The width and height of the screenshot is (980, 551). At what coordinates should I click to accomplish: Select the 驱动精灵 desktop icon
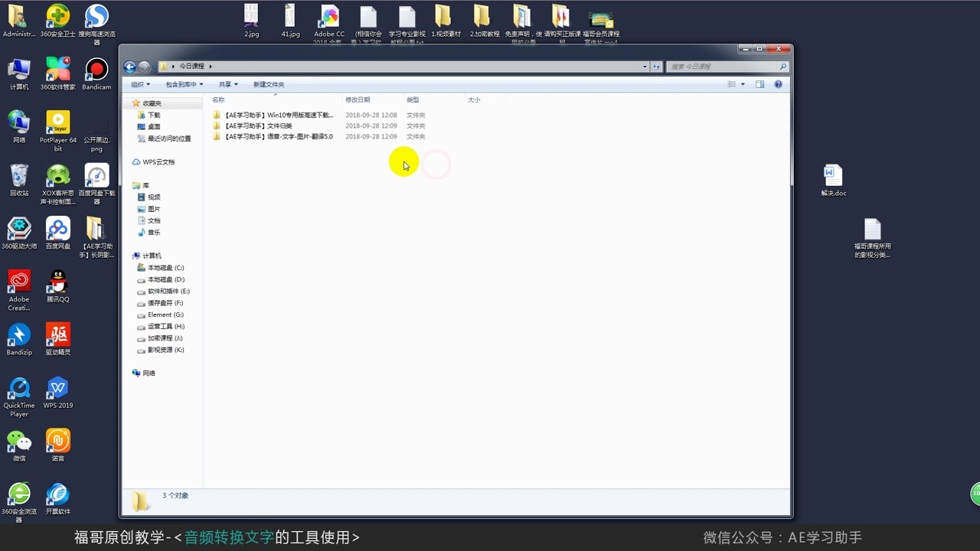coord(57,339)
